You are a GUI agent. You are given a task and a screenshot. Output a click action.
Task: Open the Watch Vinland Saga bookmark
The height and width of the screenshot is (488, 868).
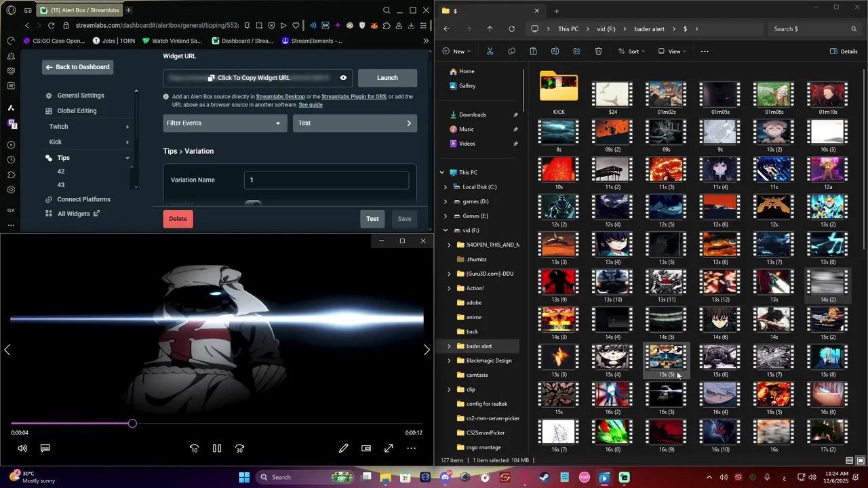tap(172, 41)
